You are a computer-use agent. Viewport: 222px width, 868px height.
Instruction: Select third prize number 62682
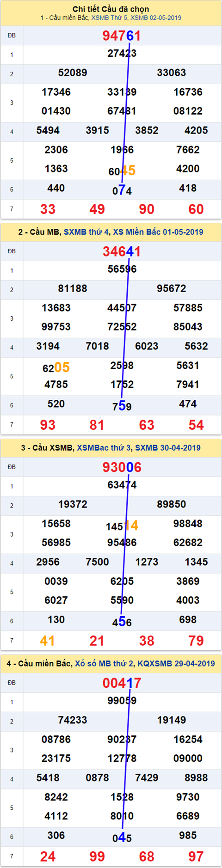point(188,543)
